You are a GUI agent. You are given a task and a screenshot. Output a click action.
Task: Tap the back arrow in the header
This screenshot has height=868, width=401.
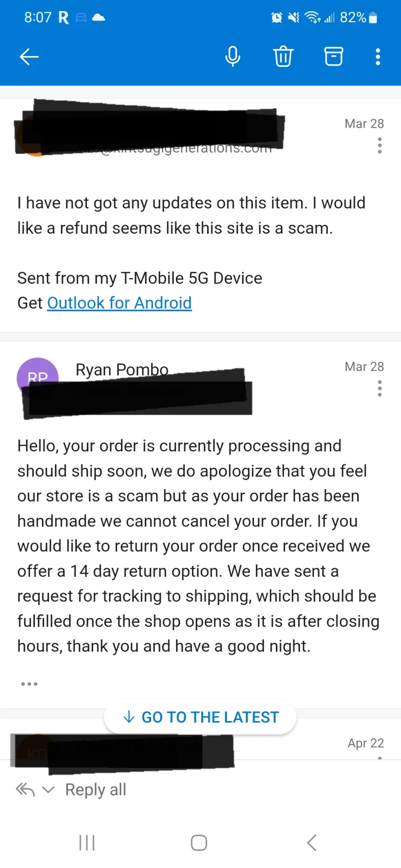(x=29, y=57)
